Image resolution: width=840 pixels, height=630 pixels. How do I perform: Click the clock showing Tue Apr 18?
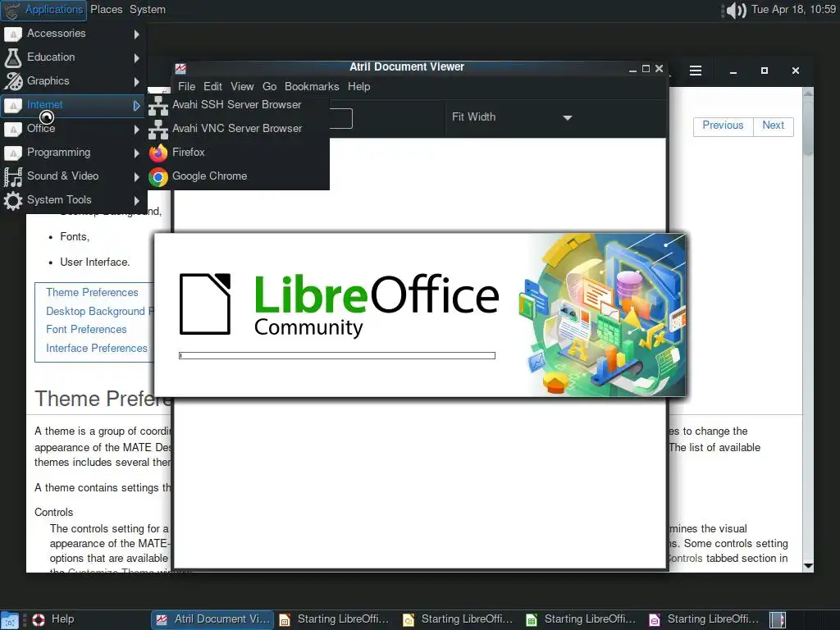793,10
